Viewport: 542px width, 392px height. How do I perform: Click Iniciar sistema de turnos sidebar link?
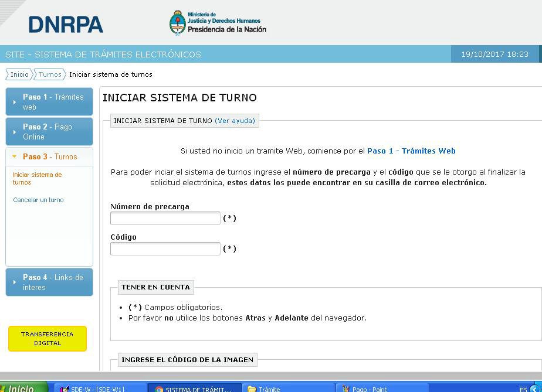pyautogui.click(x=37, y=179)
